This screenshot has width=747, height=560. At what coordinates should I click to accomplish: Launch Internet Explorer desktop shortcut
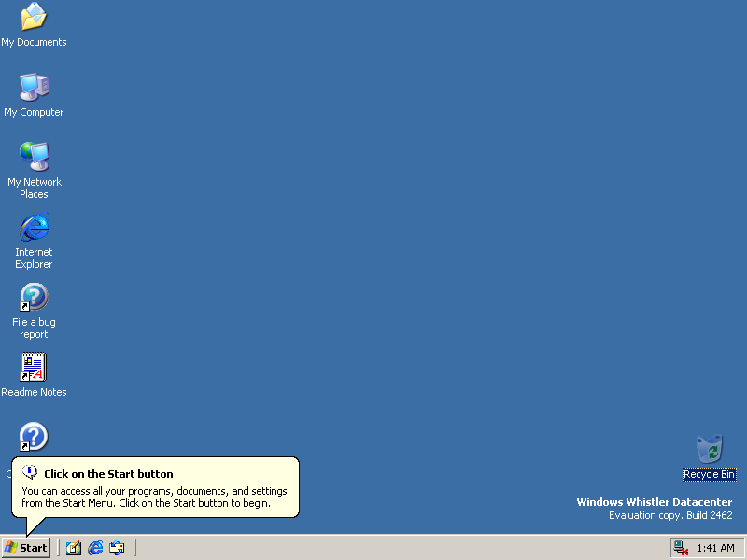coord(34,228)
